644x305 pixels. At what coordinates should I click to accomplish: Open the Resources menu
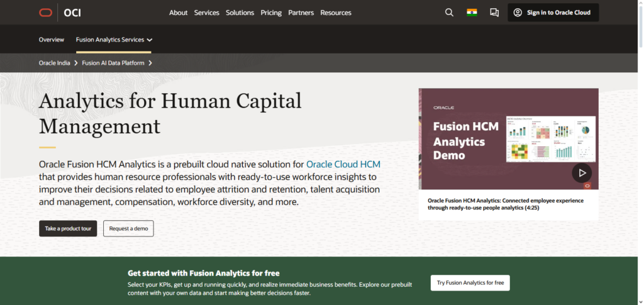(336, 13)
